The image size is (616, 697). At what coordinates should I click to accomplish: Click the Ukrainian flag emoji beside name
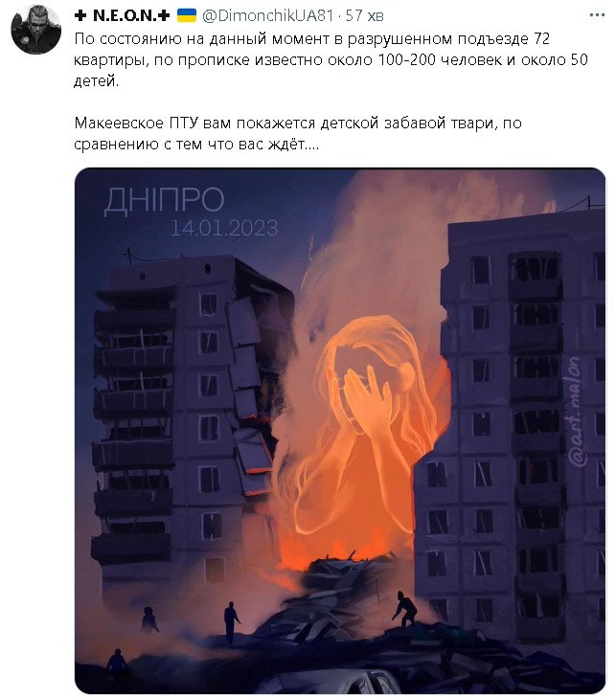point(187,16)
